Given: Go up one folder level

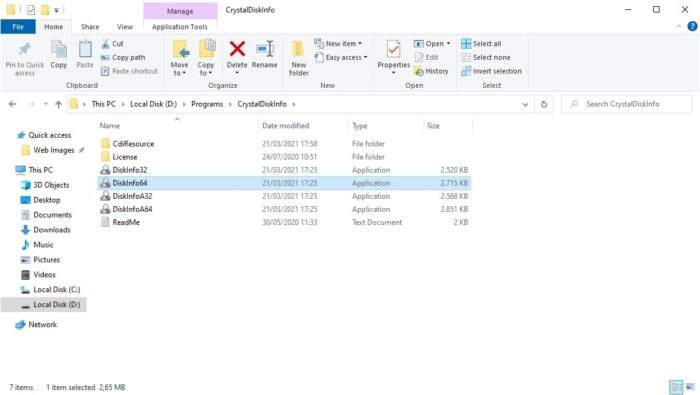Looking at the screenshot, I should pyautogui.click(x=58, y=104).
